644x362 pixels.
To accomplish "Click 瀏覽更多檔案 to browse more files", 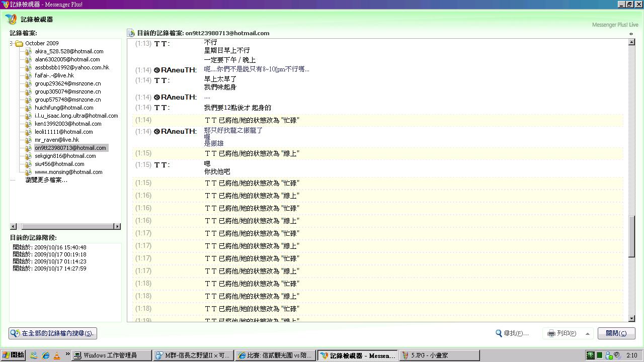I will click(x=46, y=180).
